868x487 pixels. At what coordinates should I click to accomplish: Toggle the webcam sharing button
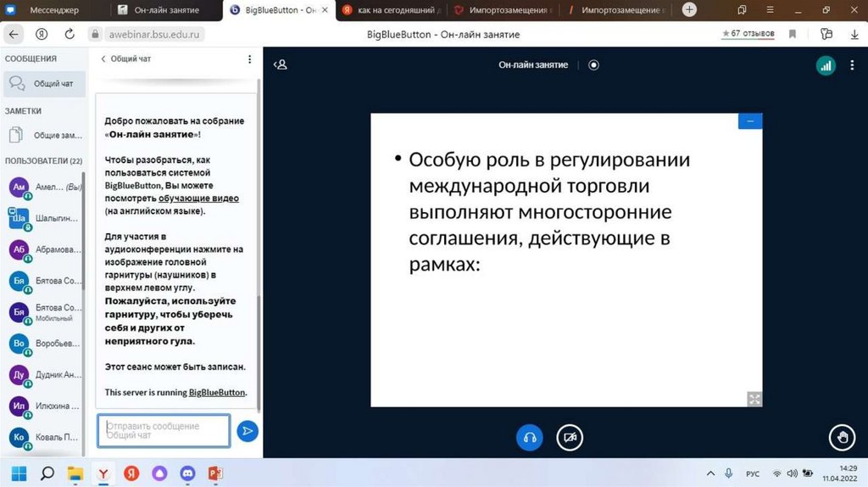click(x=570, y=438)
